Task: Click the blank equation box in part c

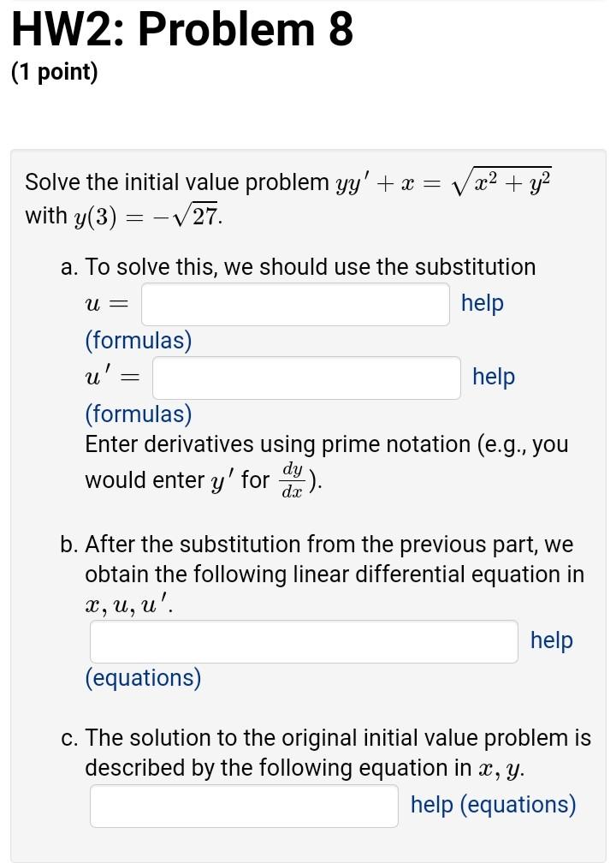Action: (x=244, y=805)
